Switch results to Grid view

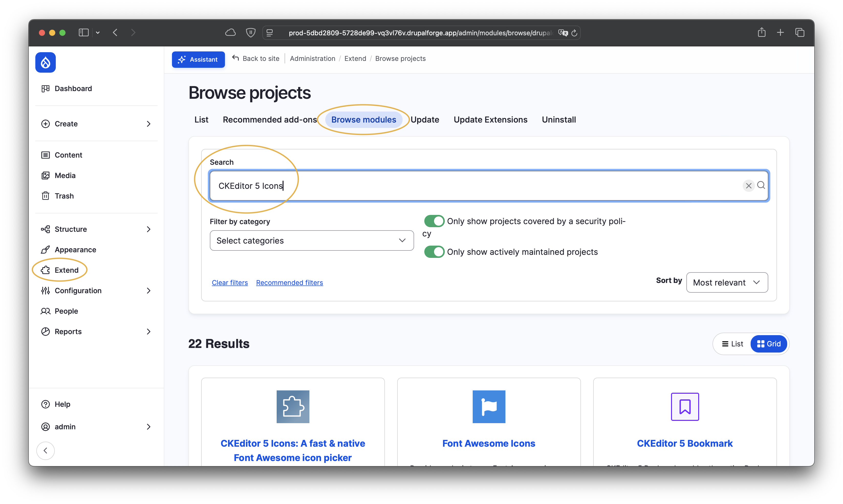pyautogui.click(x=769, y=344)
